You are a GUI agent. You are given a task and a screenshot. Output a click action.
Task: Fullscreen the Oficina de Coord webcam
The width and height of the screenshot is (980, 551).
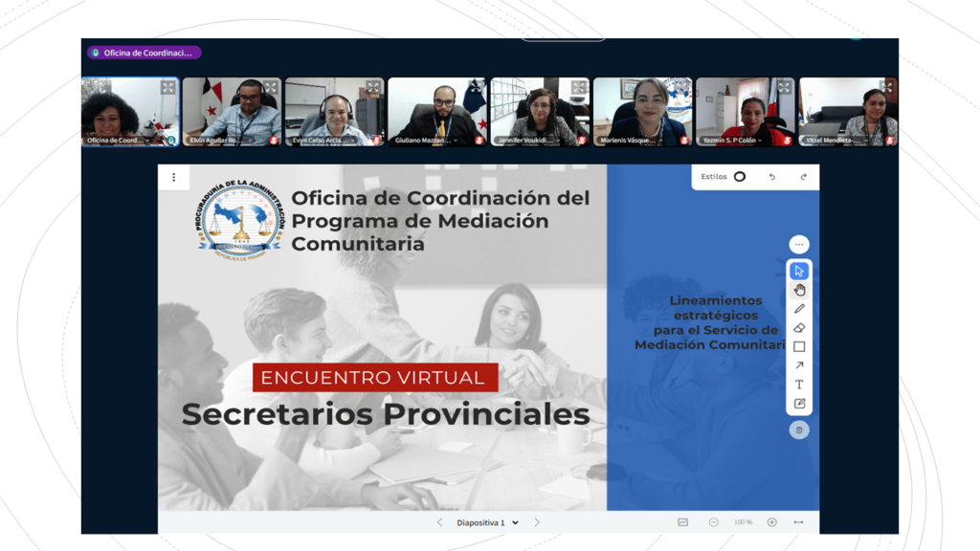click(167, 88)
